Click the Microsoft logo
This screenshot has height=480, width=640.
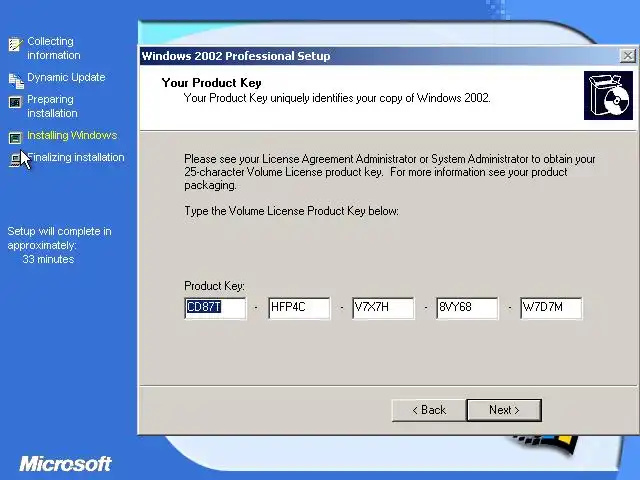[x=66, y=464]
